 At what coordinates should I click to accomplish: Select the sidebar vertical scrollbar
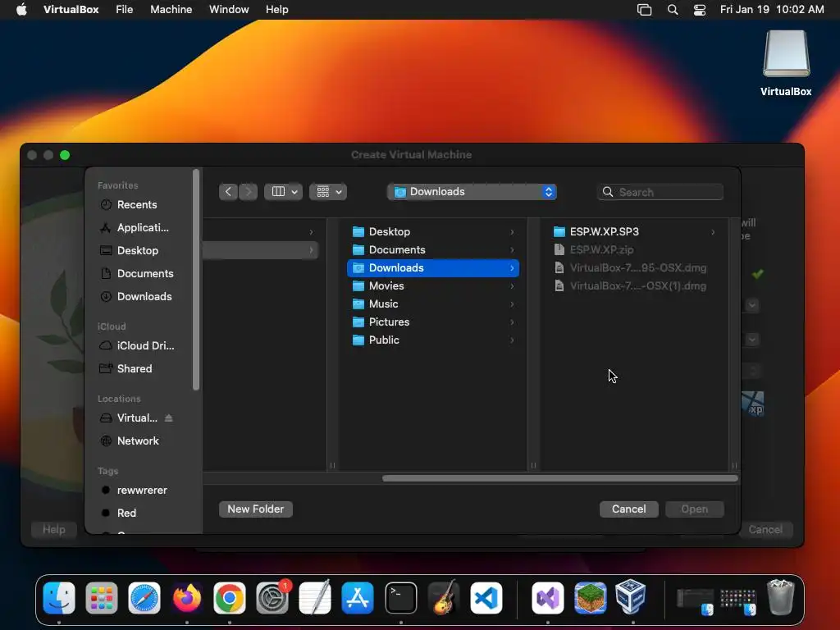click(196, 279)
